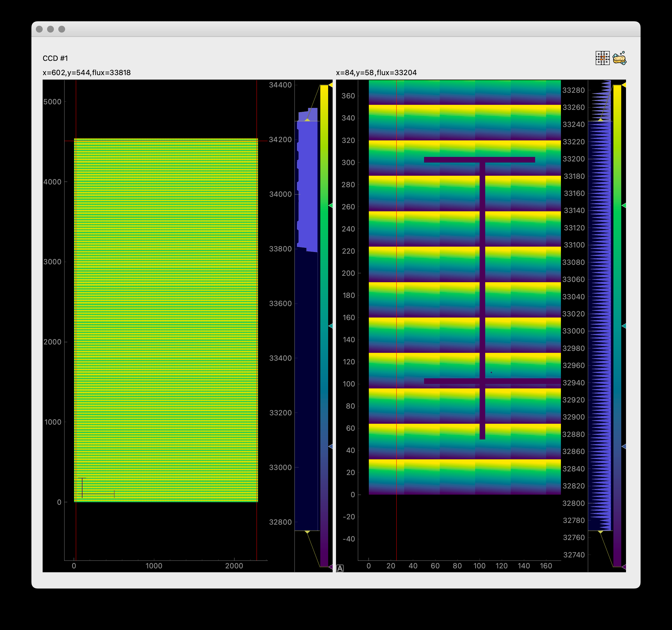Click the left plot's color gradient bar

[324, 326]
